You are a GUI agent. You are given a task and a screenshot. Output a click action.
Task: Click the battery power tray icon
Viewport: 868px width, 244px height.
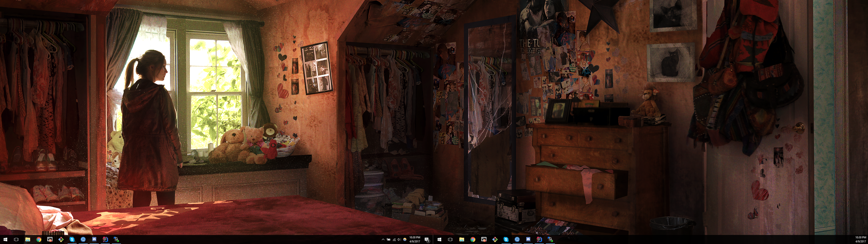click(x=389, y=240)
